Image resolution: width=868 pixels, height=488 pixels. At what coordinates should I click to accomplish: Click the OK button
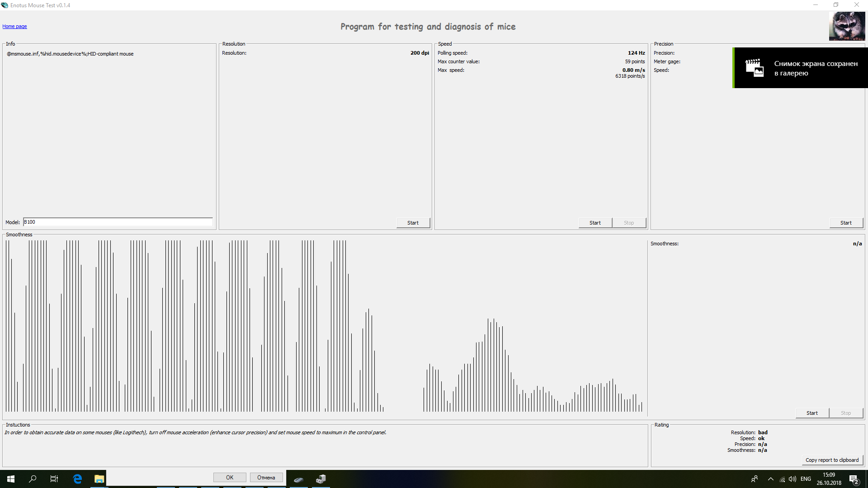coord(230,477)
